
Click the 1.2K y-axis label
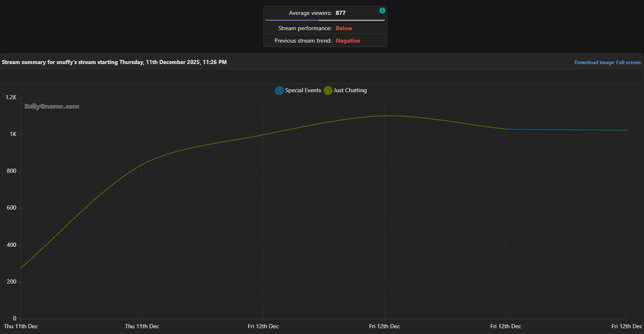(x=11, y=98)
